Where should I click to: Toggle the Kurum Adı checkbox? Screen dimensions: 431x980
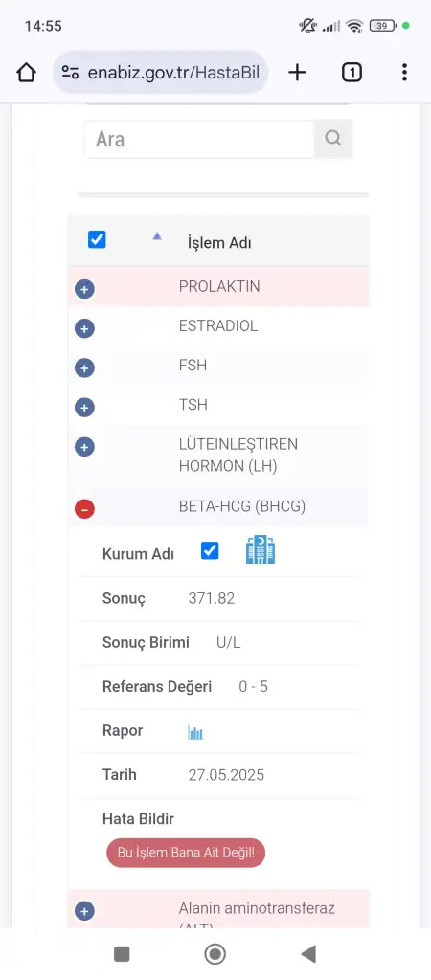click(210, 550)
